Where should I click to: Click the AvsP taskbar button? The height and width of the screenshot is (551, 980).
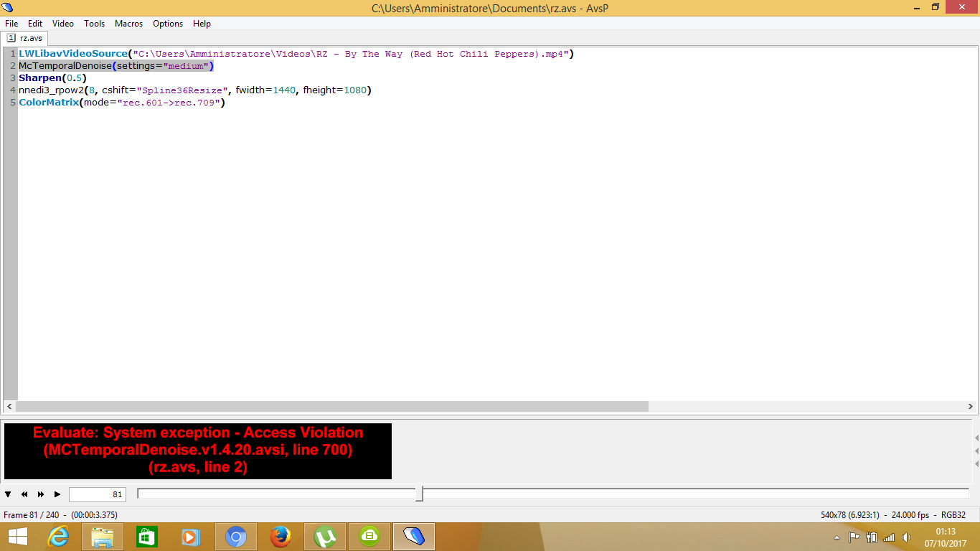414,537
